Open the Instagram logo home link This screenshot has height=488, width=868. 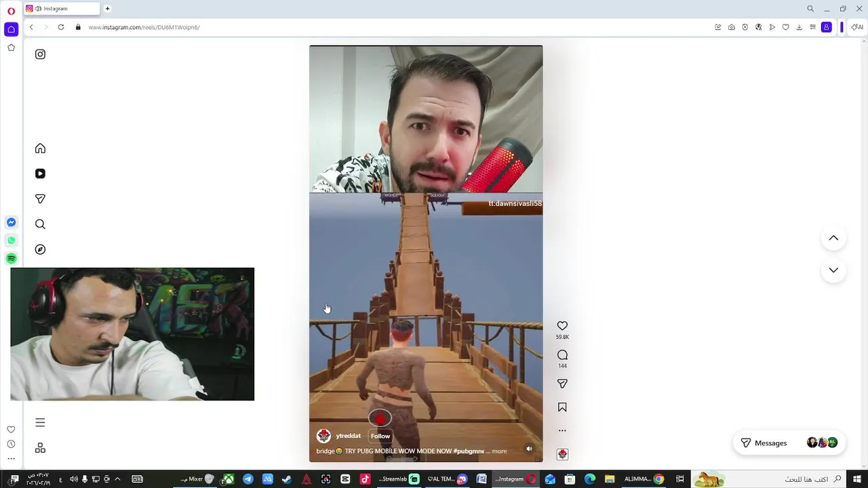(40, 54)
